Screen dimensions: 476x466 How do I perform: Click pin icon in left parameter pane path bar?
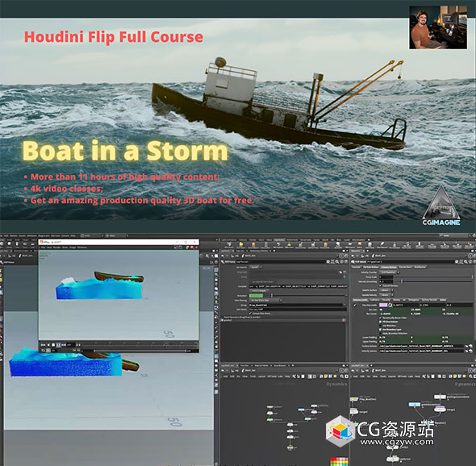click(x=342, y=256)
